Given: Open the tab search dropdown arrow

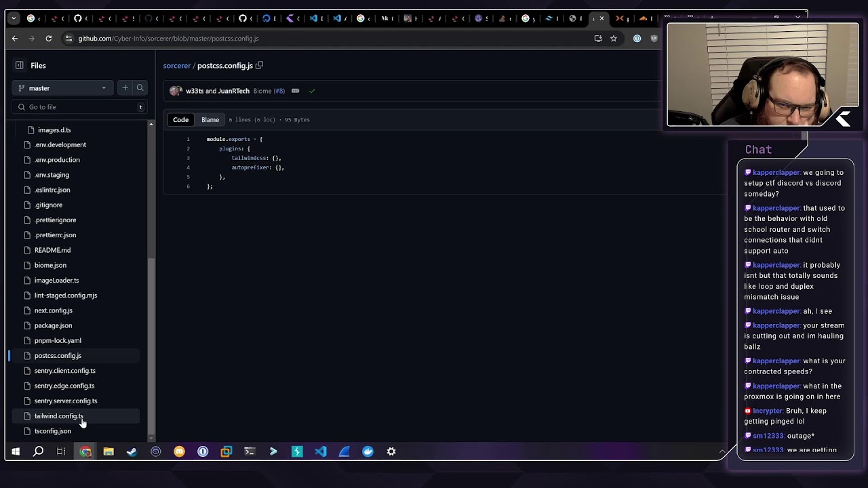Looking at the screenshot, I should 15,18.
